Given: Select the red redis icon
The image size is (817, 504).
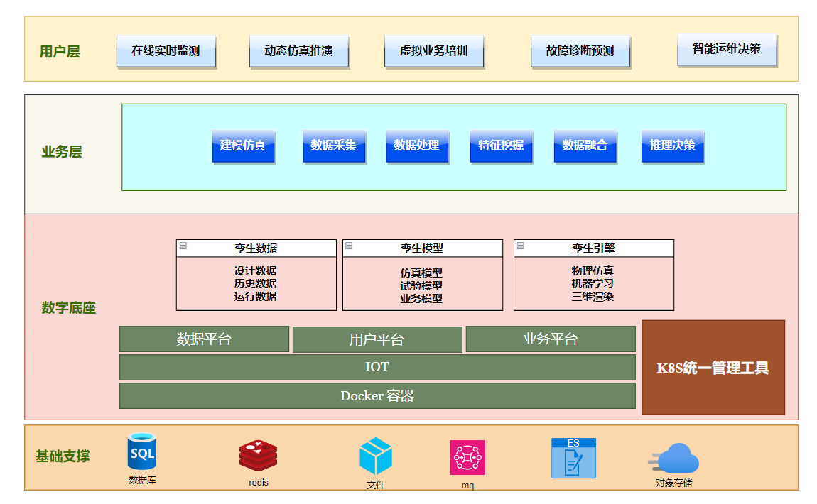Looking at the screenshot, I should pyautogui.click(x=258, y=456).
